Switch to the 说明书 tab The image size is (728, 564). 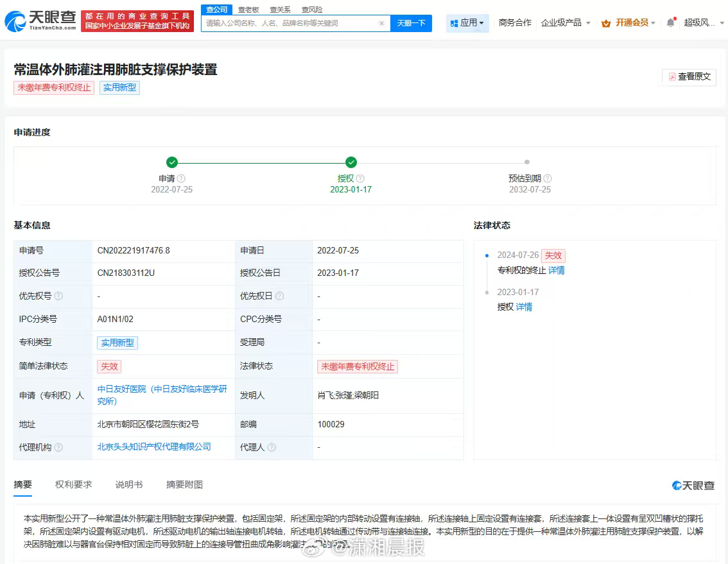pyautogui.click(x=129, y=484)
